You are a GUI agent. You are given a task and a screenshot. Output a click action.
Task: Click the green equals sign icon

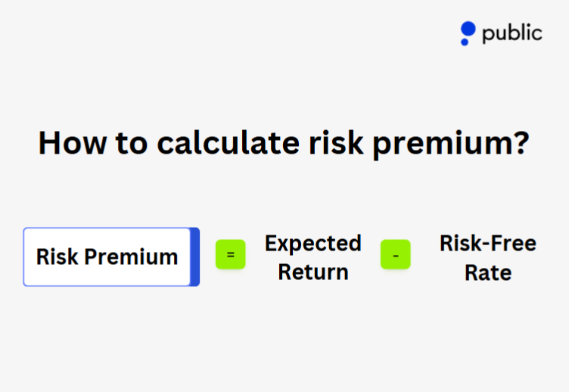tap(231, 256)
